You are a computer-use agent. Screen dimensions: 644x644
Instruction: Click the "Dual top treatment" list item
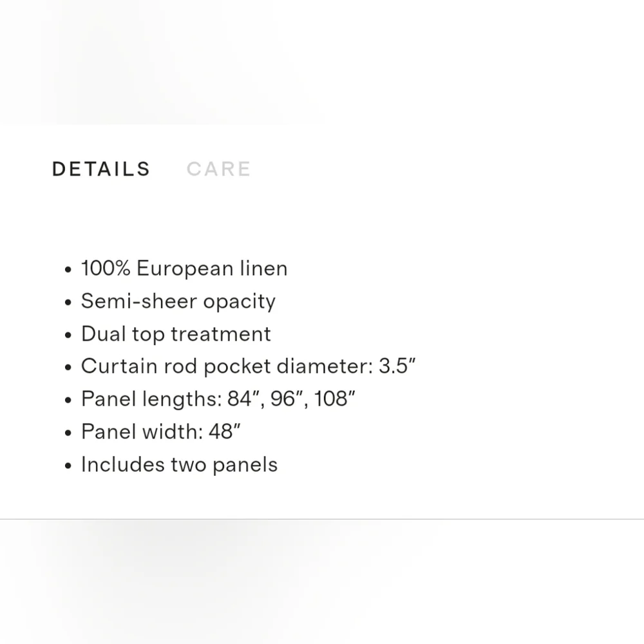coord(176,334)
